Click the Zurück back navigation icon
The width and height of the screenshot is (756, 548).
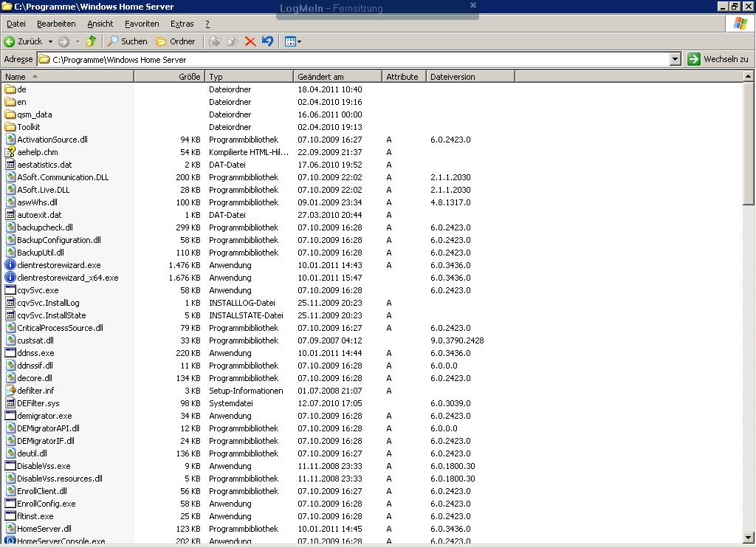pos(10,41)
